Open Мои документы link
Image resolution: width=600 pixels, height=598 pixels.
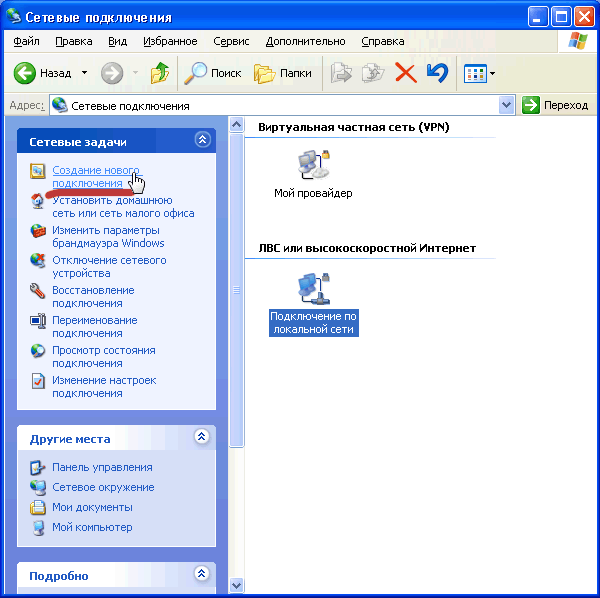point(92,507)
